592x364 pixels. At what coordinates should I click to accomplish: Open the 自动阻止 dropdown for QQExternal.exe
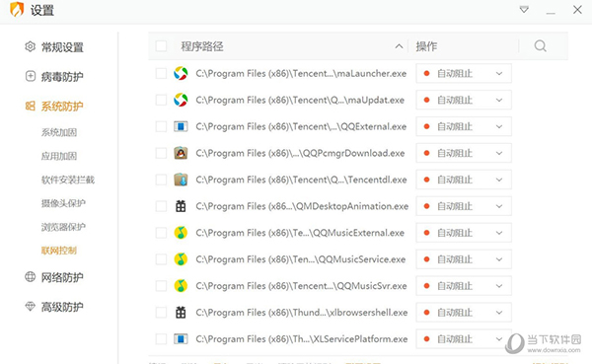click(x=464, y=126)
